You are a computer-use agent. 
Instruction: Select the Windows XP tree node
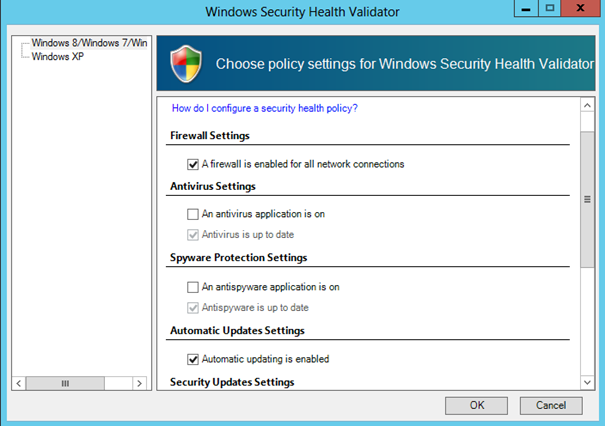pos(57,56)
